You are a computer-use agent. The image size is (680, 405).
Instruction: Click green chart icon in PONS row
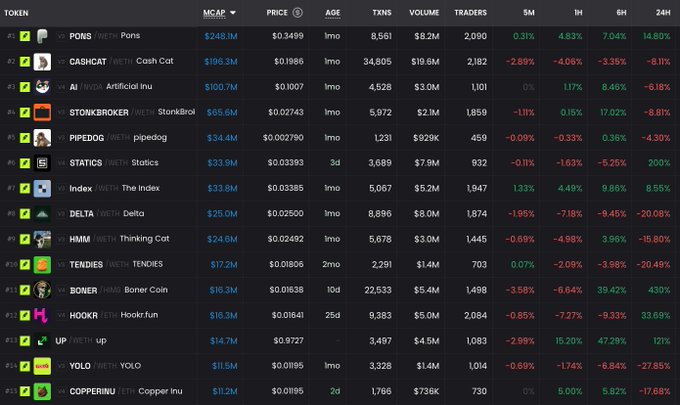point(25,36)
